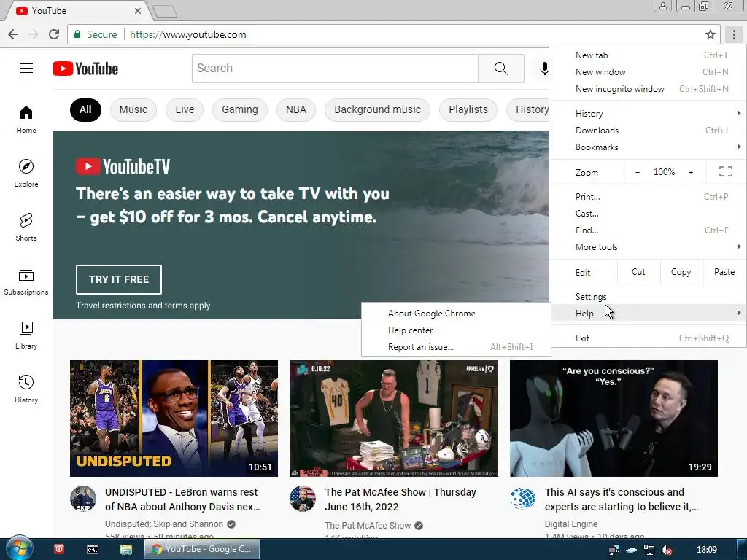
Task: Open the UNDISPUTED video thumbnail
Action: click(x=174, y=418)
